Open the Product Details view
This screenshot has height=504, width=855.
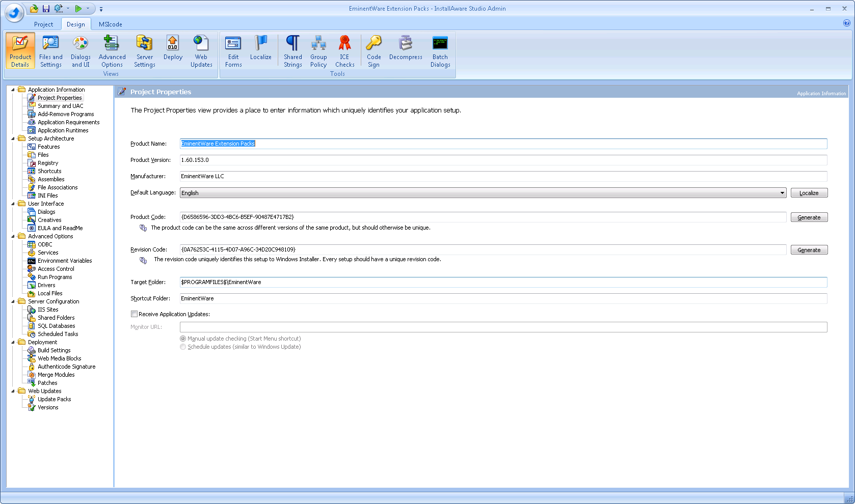[20, 50]
